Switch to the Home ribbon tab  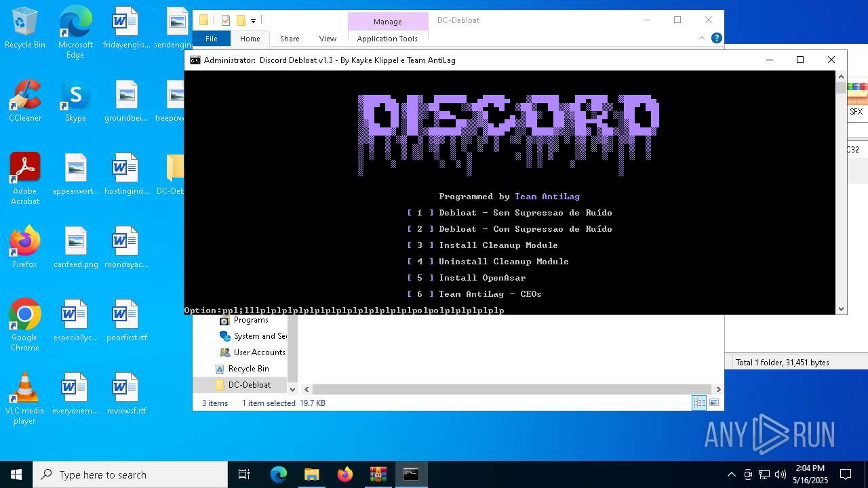point(250,39)
